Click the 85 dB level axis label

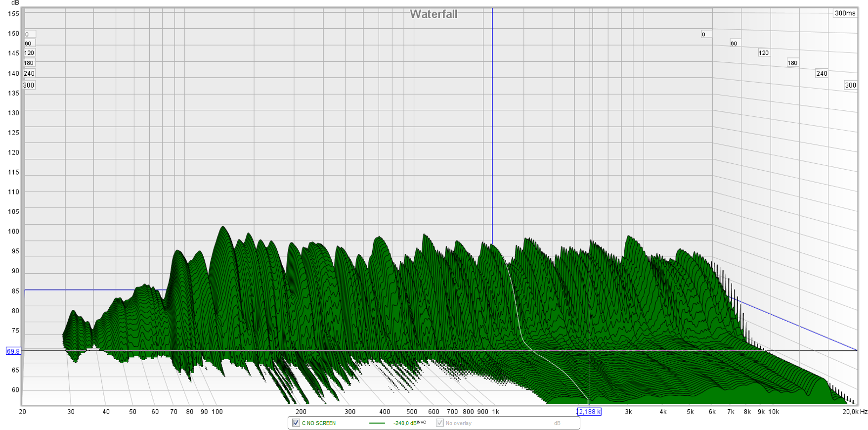pos(15,291)
